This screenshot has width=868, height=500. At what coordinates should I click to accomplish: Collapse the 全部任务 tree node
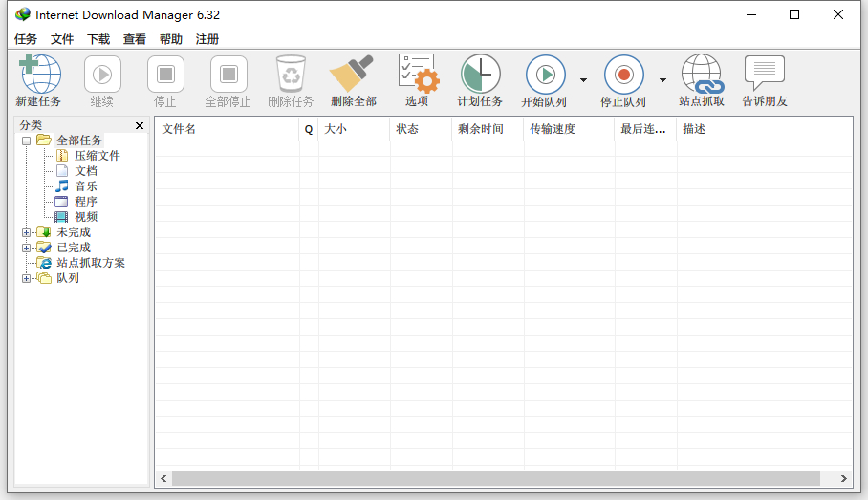coord(26,141)
